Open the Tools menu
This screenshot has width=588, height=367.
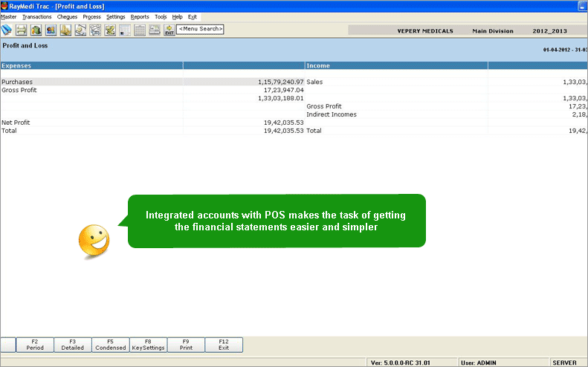[x=161, y=17]
